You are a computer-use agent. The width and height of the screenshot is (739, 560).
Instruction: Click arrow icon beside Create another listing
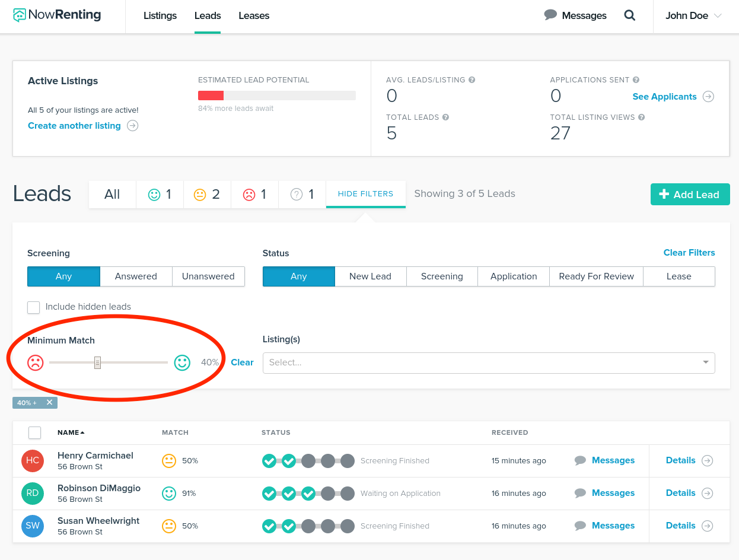pyautogui.click(x=133, y=126)
